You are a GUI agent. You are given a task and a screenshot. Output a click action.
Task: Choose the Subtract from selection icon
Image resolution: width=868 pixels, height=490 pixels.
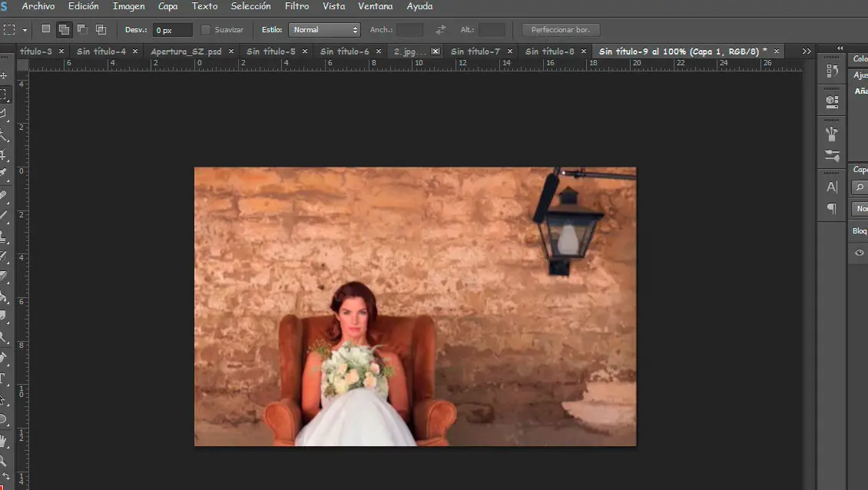(82, 29)
